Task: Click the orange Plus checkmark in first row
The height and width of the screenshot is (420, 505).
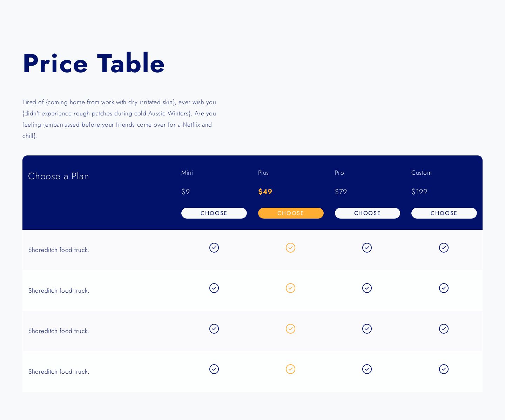Action: tap(290, 248)
